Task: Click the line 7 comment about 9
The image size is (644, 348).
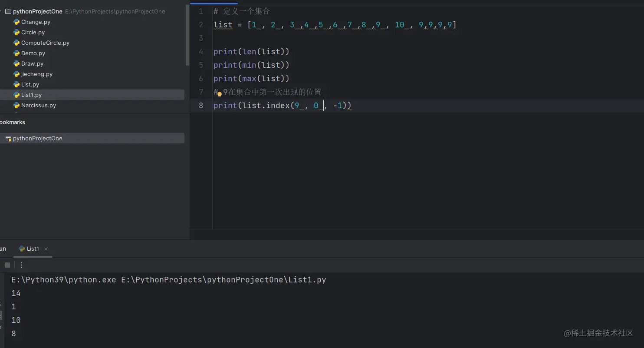Action: tap(268, 92)
